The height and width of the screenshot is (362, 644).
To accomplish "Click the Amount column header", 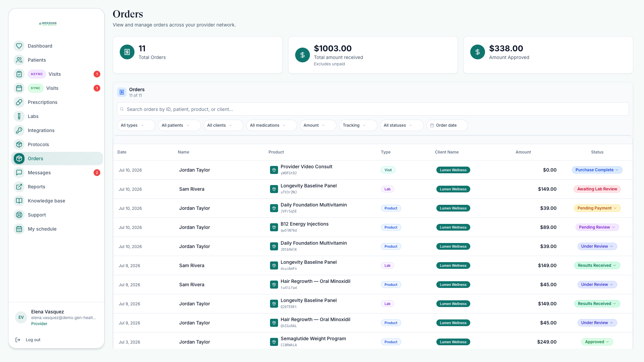I will coord(523,152).
